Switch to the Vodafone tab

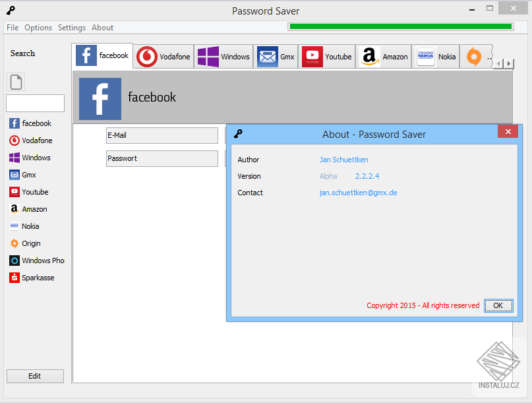[163, 57]
